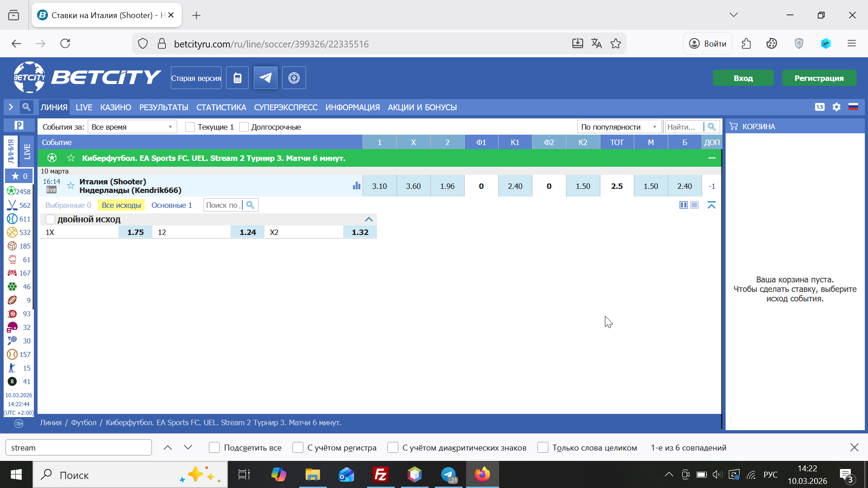Click the green Регистрация button
868x488 pixels.
819,78
